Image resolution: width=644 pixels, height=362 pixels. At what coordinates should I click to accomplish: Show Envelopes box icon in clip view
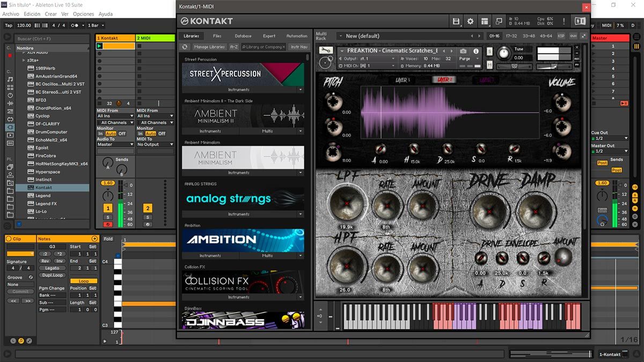point(29,341)
